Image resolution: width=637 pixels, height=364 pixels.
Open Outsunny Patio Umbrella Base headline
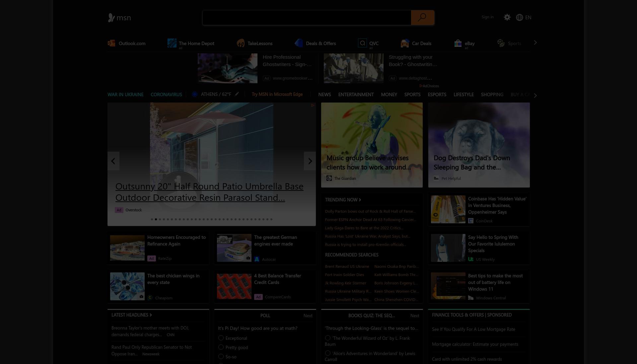tap(209, 192)
